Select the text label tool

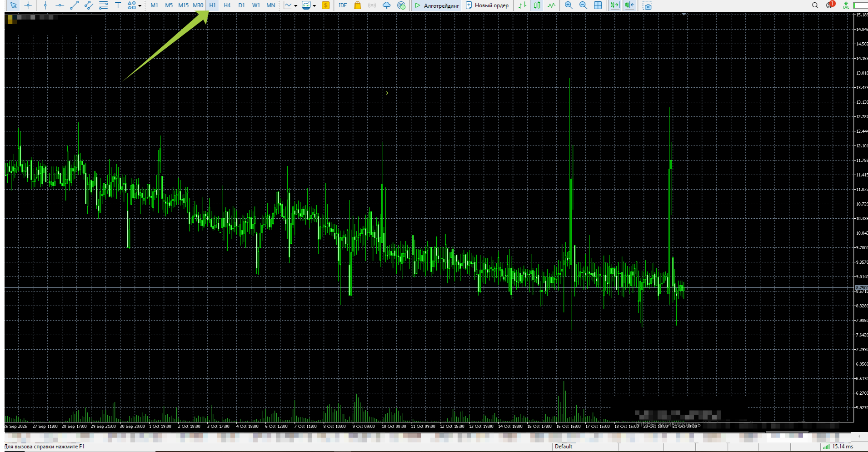(118, 5)
